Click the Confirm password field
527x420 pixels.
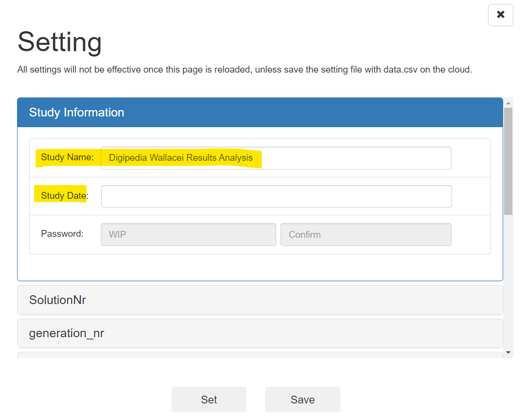click(x=365, y=234)
